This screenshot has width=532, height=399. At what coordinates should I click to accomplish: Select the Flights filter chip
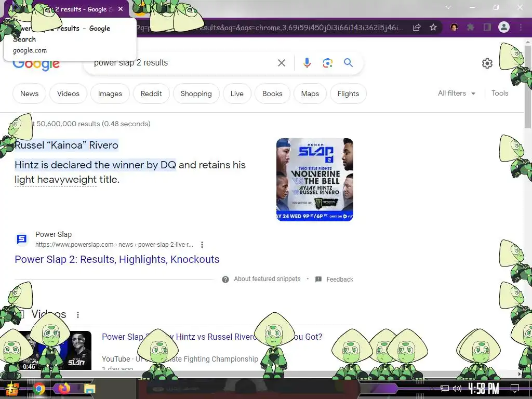(x=348, y=94)
